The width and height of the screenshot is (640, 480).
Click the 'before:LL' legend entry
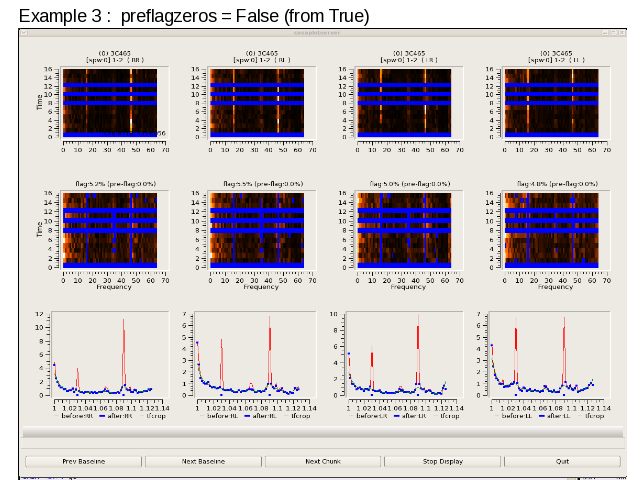coord(514,416)
